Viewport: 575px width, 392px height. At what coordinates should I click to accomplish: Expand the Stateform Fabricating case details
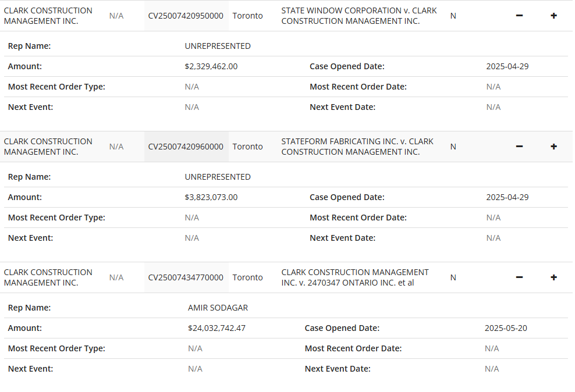click(x=553, y=147)
